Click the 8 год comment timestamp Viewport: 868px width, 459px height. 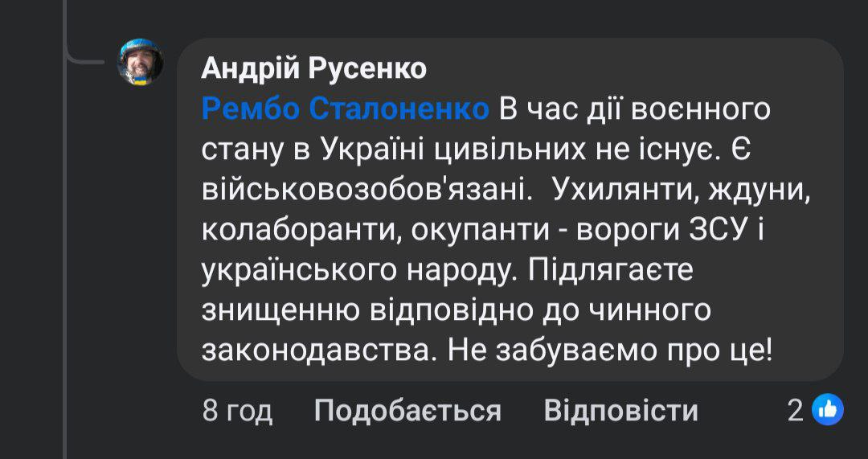coord(238,412)
